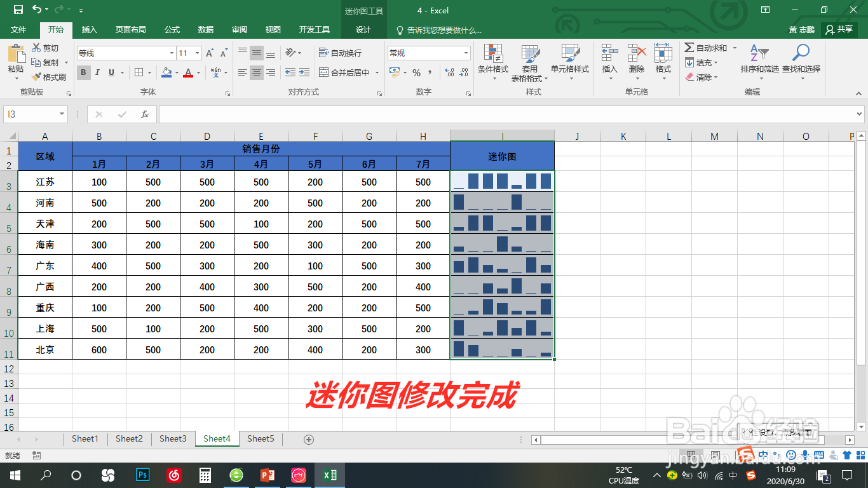Click the increase decimal icon

tap(449, 72)
